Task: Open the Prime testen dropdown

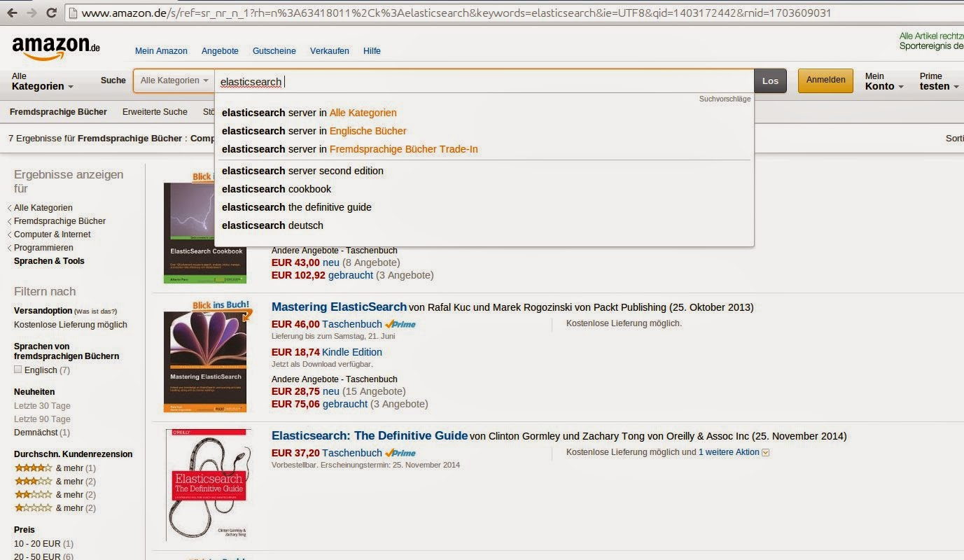Action: pyautogui.click(x=939, y=81)
